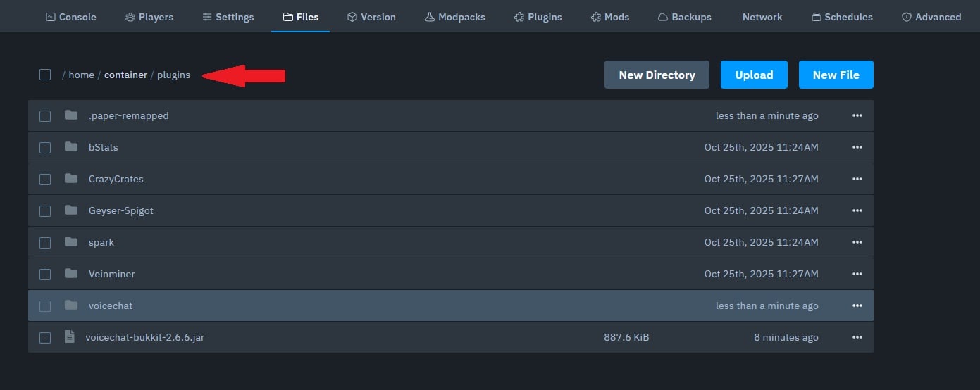Check the box for the bStats folder

tap(45, 148)
